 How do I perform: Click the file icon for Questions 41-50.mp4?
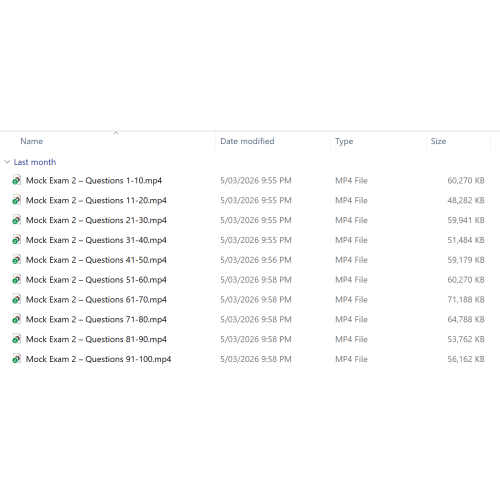(16, 260)
